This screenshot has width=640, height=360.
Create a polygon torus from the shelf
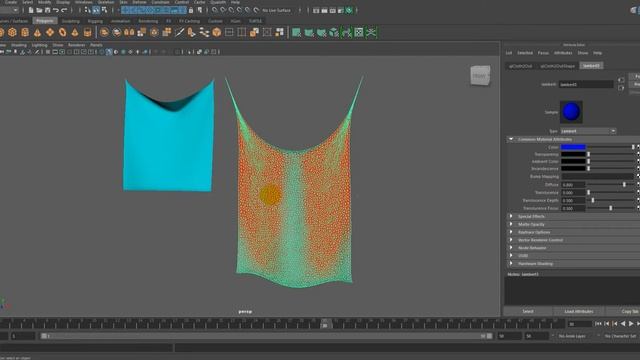tap(62, 32)
